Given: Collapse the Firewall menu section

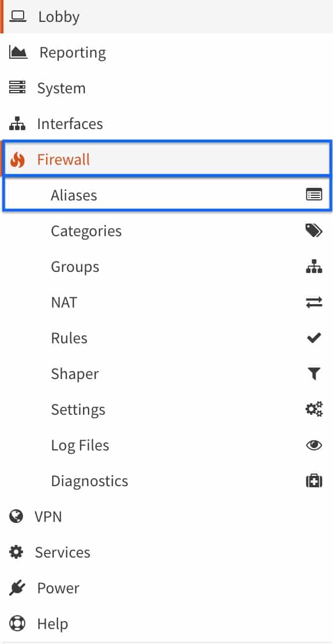Looking at the screenshot, I should [x=166, y=160].
